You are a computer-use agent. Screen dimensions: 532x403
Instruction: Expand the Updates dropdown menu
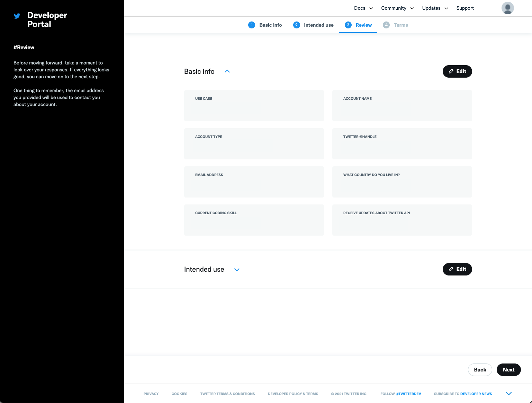pos(435,8)
